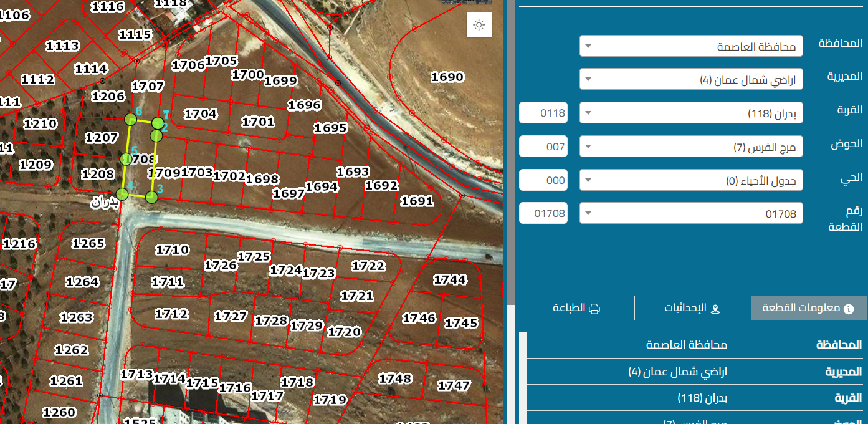Open the الحي dropdown showing جدول الأحياء
Image resolution: width=868 pixels, height=424 pixels.
pos(691,181)
